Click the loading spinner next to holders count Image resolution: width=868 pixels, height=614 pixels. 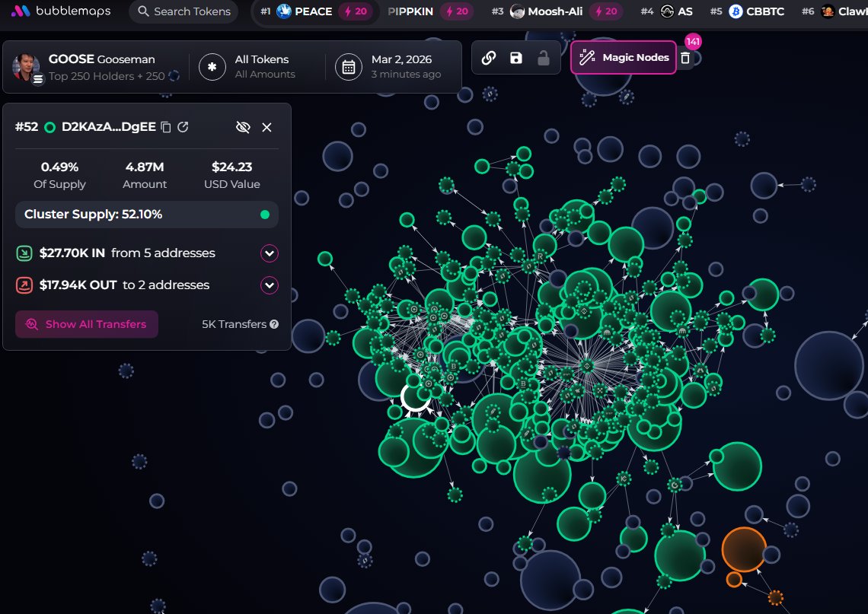(x=174, y=76)
